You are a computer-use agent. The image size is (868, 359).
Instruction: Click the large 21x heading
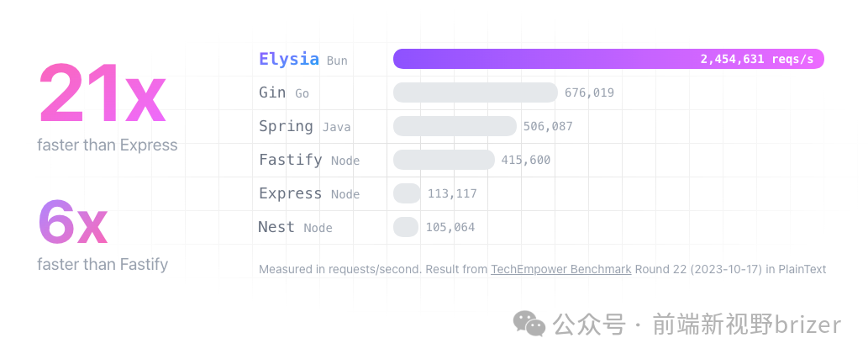[103, 94]
